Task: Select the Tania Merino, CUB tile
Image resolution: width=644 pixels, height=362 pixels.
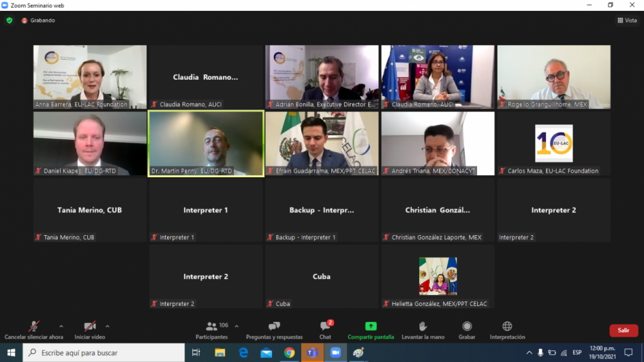Action: [x=90, y=210]
